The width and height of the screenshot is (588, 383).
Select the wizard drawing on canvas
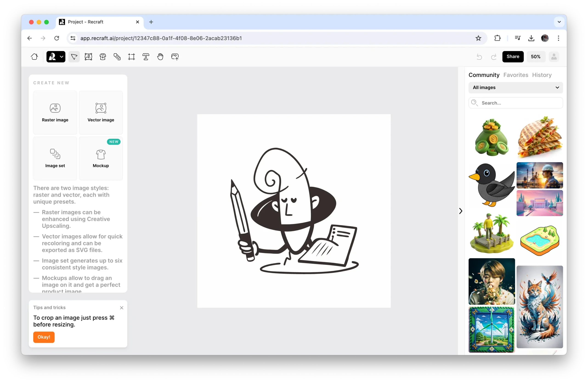pos(294,211)
